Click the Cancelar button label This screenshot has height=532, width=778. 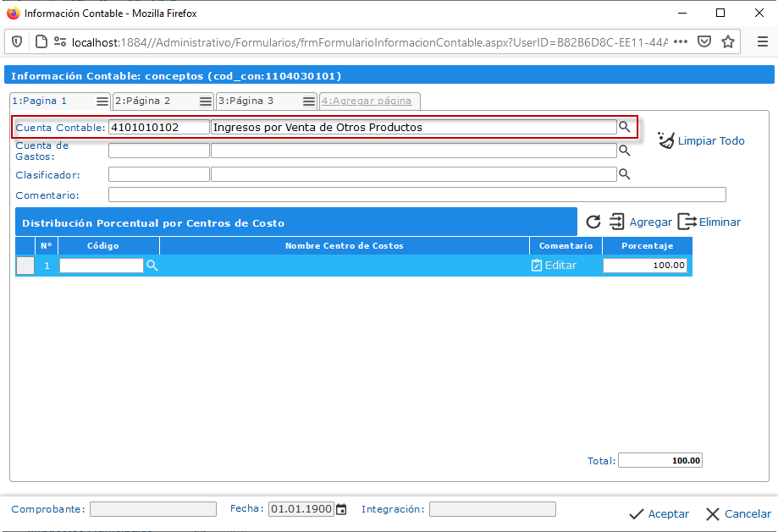(748, 514)
